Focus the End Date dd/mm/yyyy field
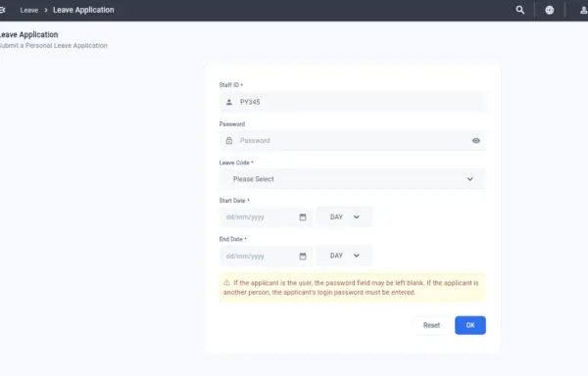Viewport: 588px width, 376px height. (x=266, y=257)
